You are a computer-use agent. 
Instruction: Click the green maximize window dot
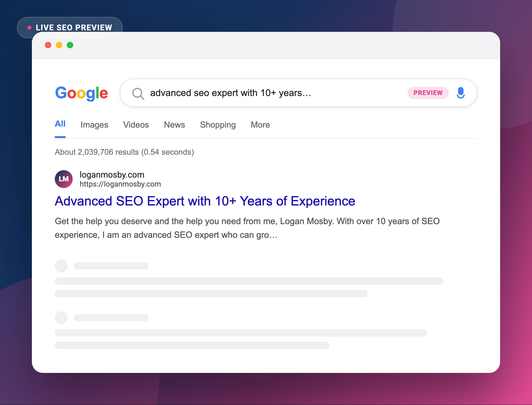(x=70, y=45)
